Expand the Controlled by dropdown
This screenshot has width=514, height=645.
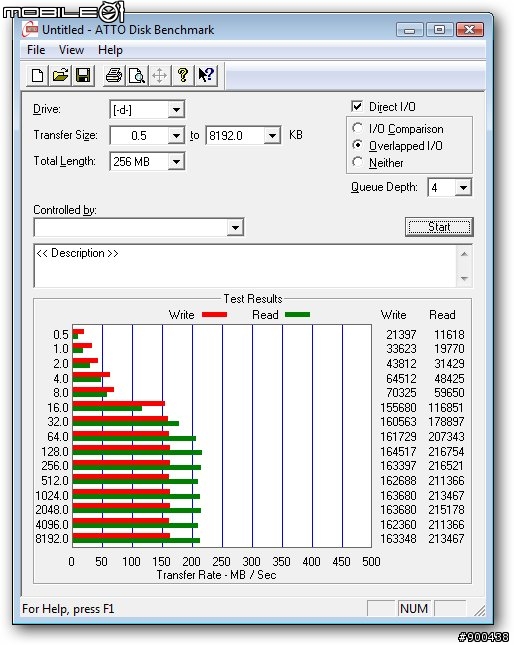pos(235,227)
